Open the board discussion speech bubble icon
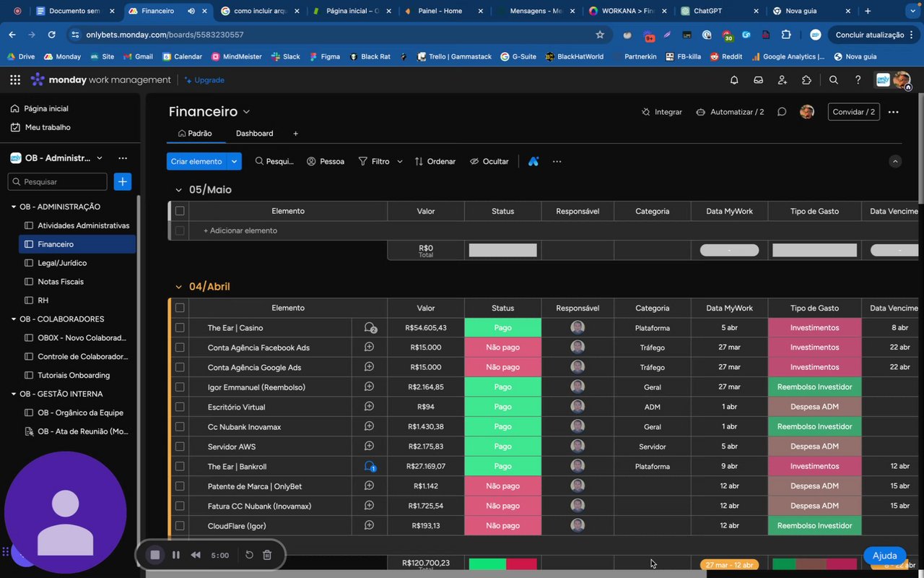This screenshot has height=578, width=924. pos(781,112)
